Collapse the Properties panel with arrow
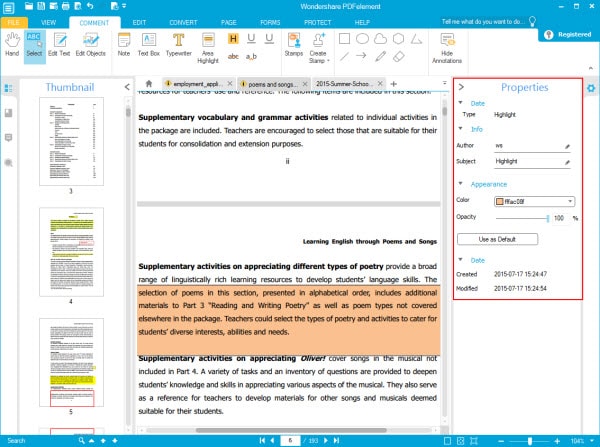600x447 pixels. (x=461, y=87)
